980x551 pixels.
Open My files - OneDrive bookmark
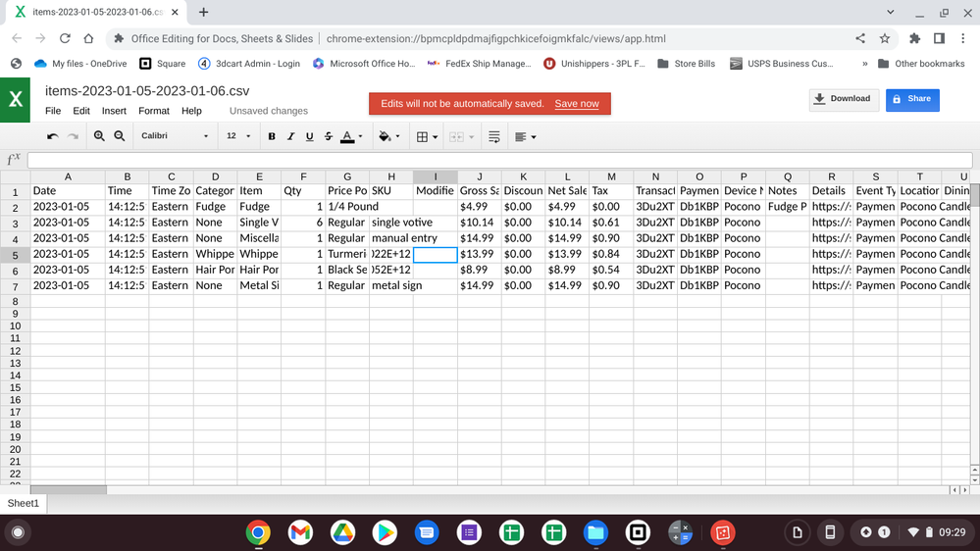(80, 64)
